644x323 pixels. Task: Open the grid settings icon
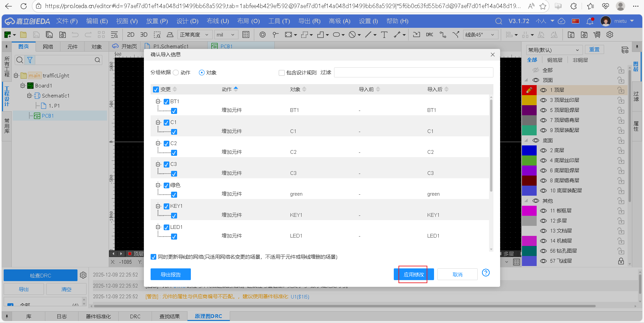point(246,35)
